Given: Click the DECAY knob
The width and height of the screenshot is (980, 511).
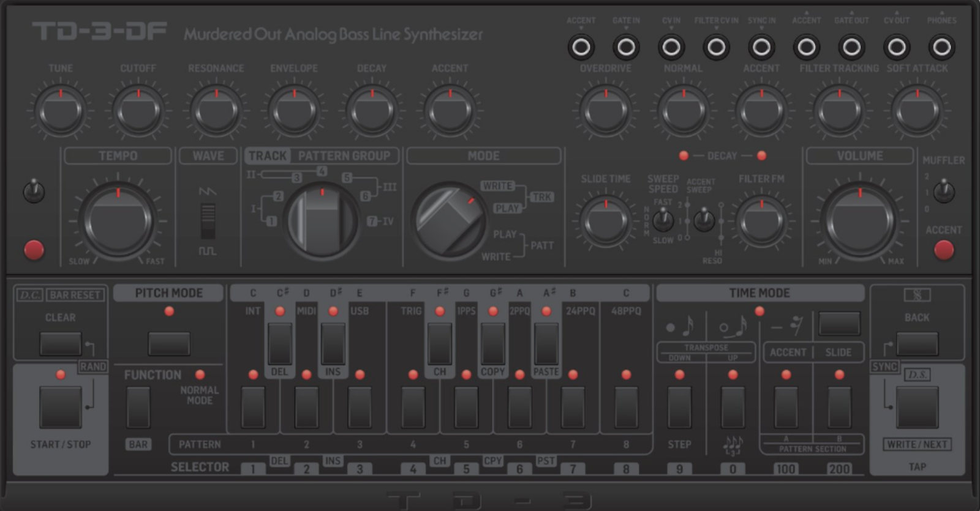Looking at the screenshot, I should click(x=372, y=111).
